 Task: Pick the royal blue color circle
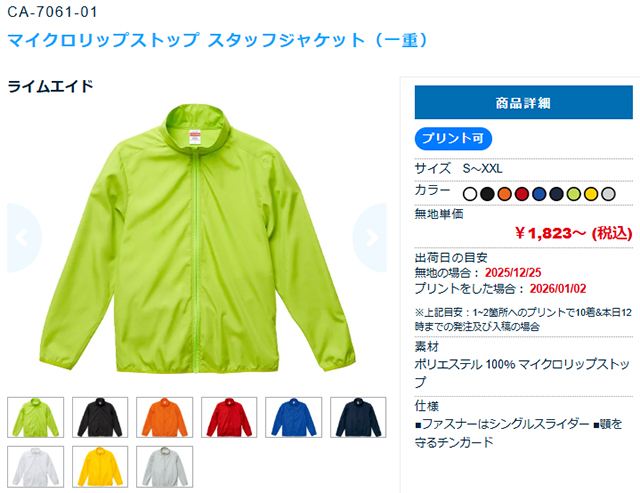pos(539,194)
